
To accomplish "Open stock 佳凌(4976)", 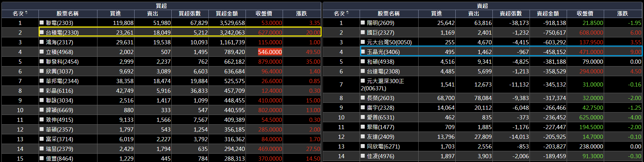I will (380, 156).
